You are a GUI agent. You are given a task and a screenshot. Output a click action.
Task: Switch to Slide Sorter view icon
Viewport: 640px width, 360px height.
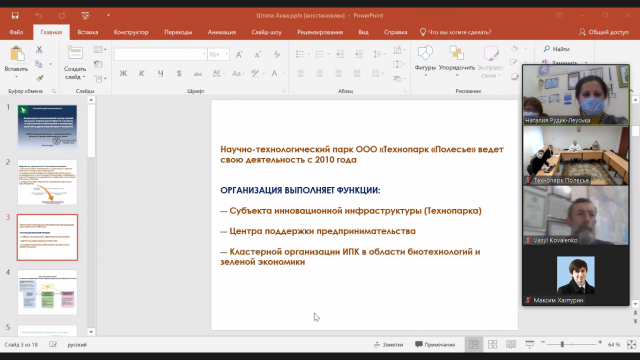[493, 344]
